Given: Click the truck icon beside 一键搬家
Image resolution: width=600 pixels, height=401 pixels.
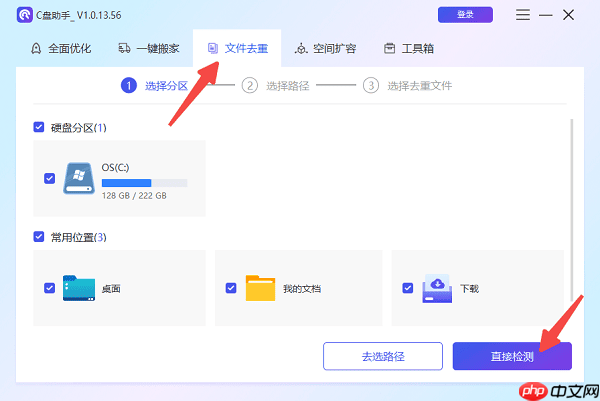Looking at the screenshot, I should pyautogui.click(x=124, y=48).
